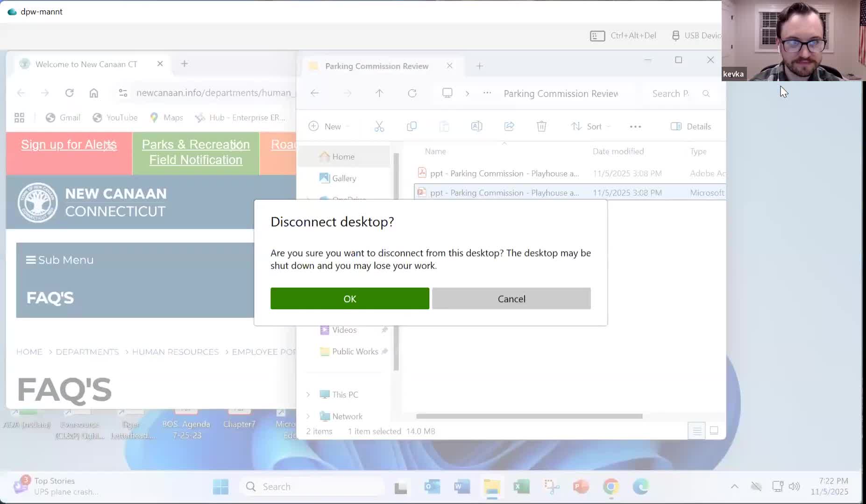
Task: Toggle the Details pane button
Action: [x=691, y=126]
